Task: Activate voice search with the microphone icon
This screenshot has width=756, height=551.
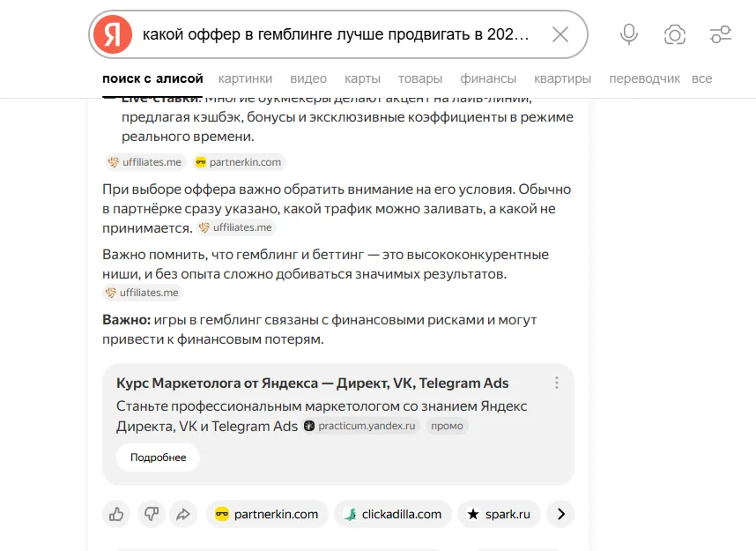Action: click(x=628, y=34)
